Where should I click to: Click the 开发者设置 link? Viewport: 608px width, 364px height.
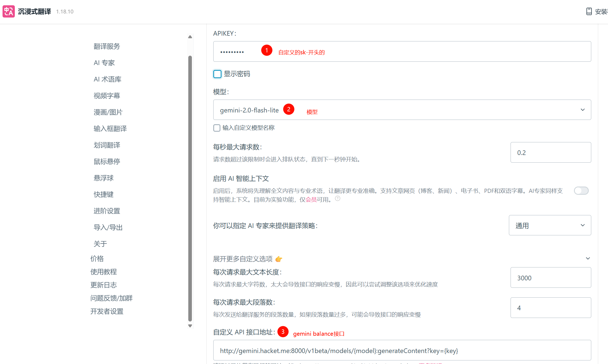pos(107,311)
